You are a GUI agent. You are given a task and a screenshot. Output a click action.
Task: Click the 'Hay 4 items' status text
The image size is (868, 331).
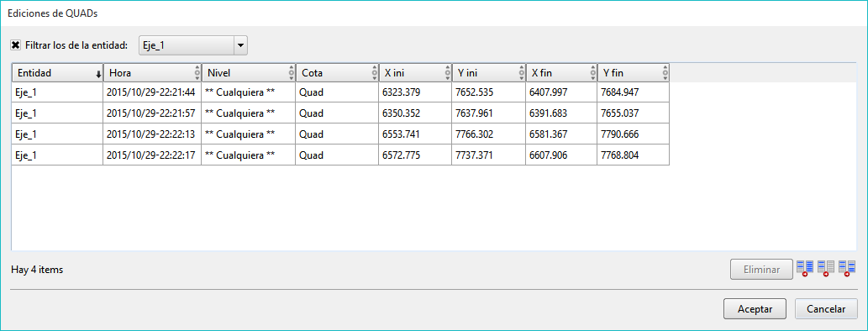37,271
